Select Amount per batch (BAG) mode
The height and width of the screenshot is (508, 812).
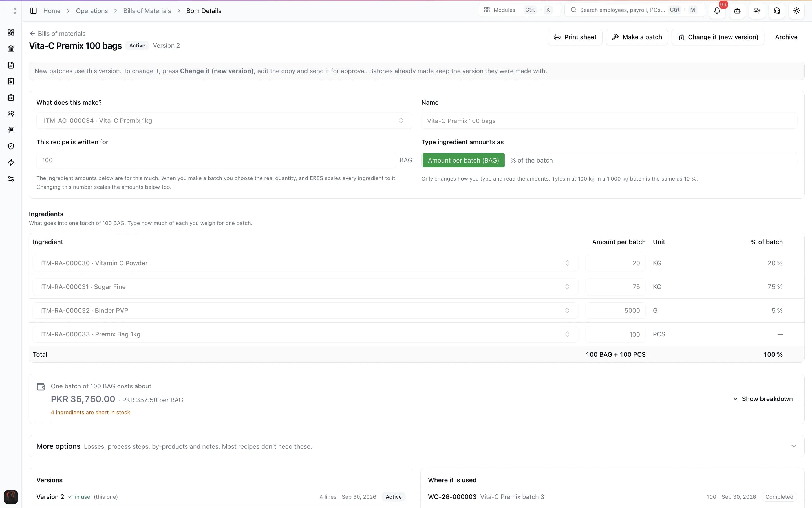pyautogui.click(x=463, y=160)
